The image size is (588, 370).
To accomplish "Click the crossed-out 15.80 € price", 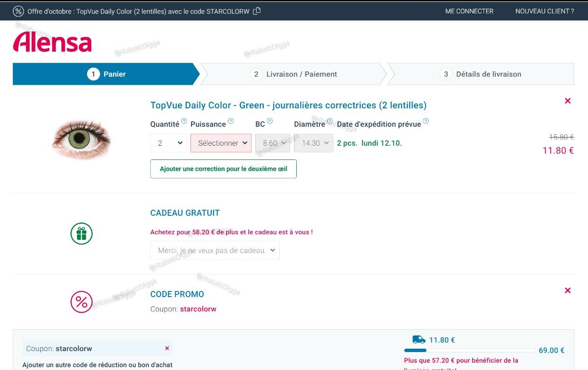I will 562,137.
